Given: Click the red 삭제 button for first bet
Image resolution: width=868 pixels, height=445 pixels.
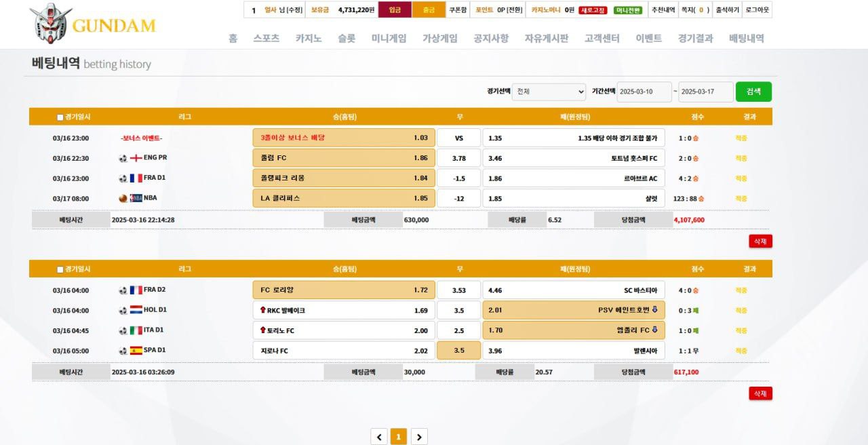Looking at the screenshot, I should coord(760,241).
